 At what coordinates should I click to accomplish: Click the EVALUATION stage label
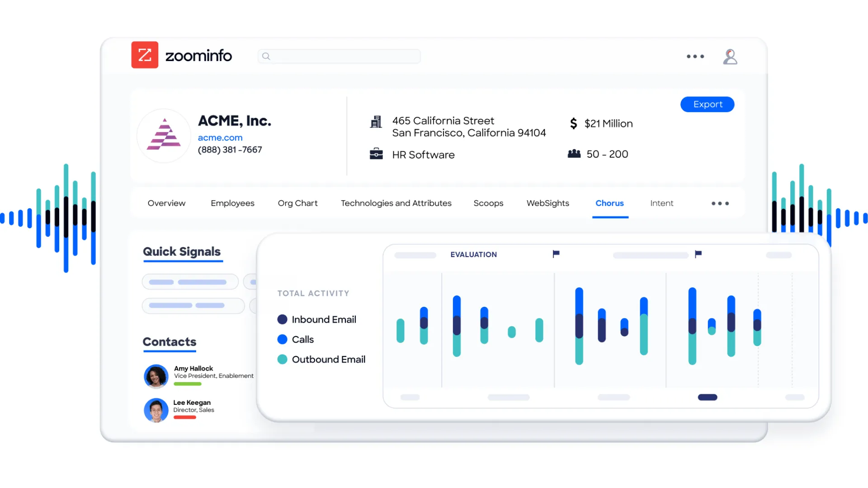pyautogui.click(x=473, y=255)
